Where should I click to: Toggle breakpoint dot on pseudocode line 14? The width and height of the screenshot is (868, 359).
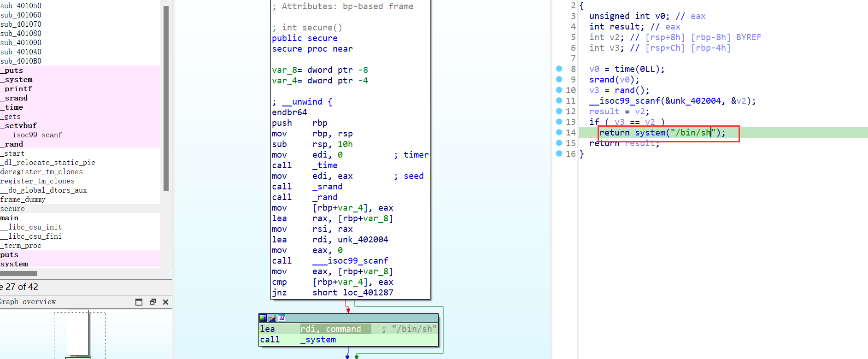(559, 132)
